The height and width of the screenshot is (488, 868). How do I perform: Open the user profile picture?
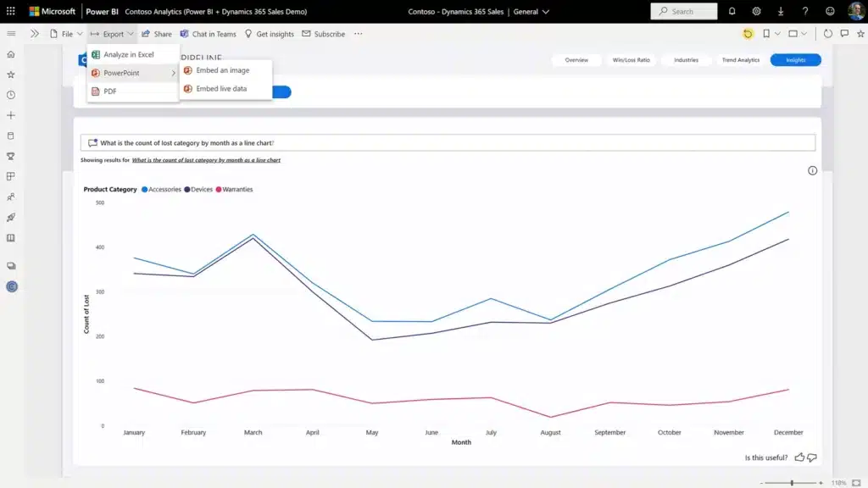tap(856, 11)
